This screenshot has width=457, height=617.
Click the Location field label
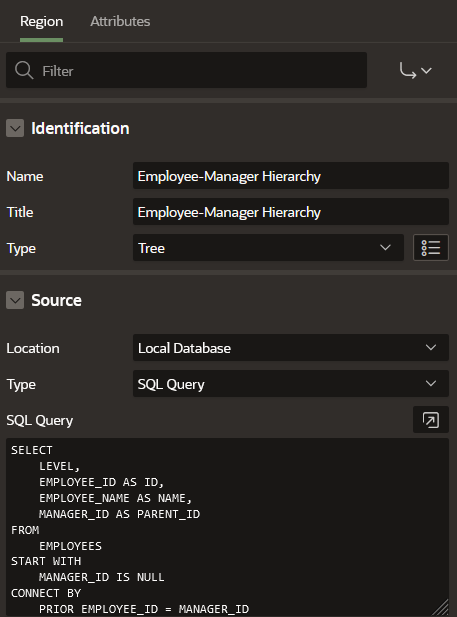tap(33, 348)
